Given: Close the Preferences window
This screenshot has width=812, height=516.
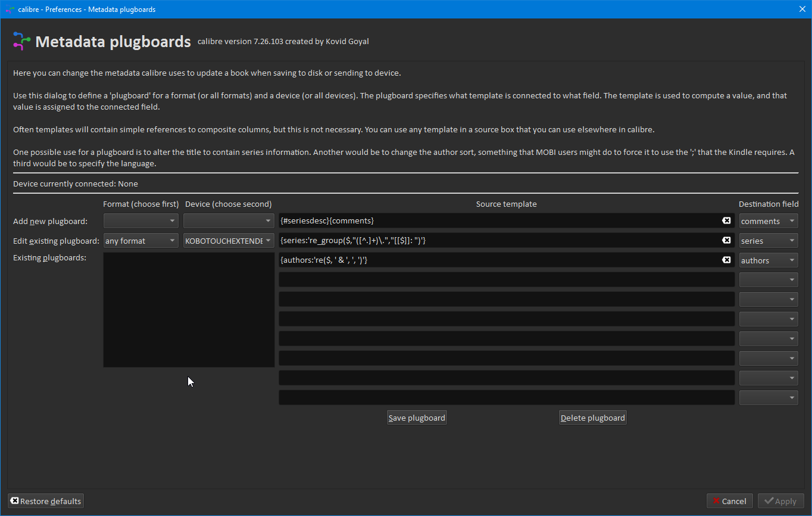Looking at the screenshot, I should point(802,9).
